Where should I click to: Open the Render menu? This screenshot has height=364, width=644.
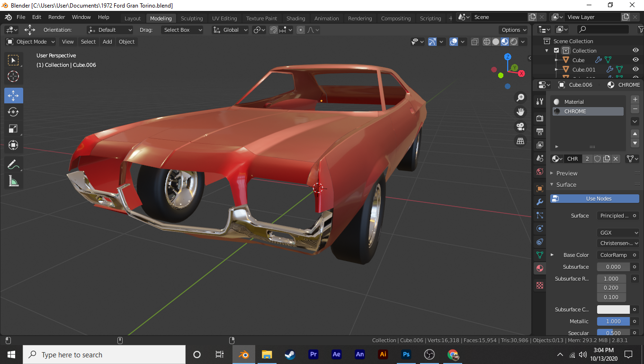57,17
